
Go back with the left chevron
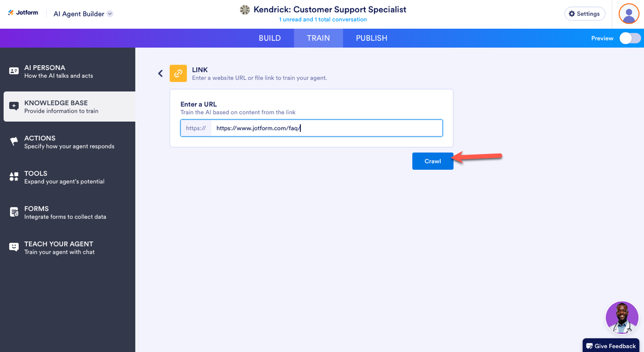coord(160,73)
